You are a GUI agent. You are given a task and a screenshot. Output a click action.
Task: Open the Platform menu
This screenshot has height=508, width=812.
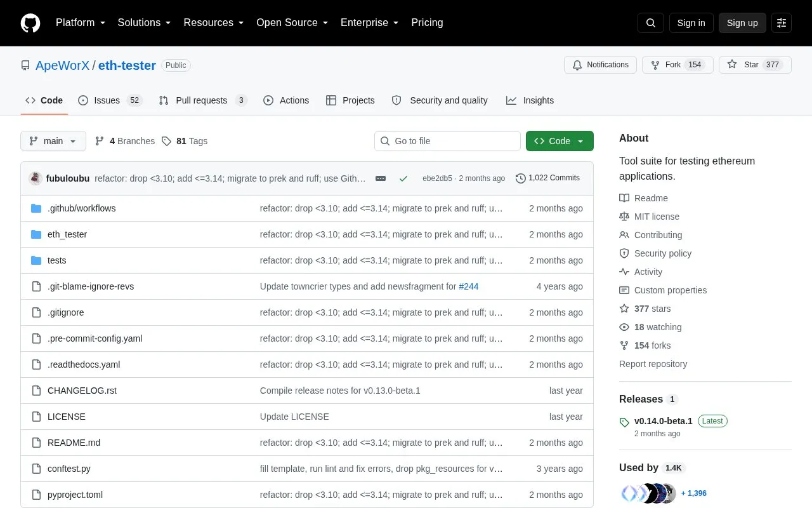coord(80,23)
